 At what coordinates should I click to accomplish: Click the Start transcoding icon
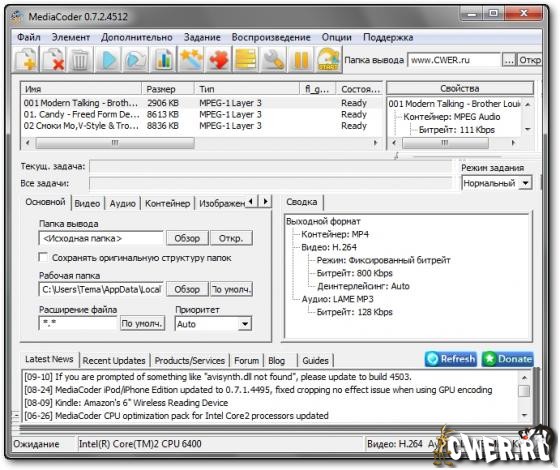tap(329, 59)
